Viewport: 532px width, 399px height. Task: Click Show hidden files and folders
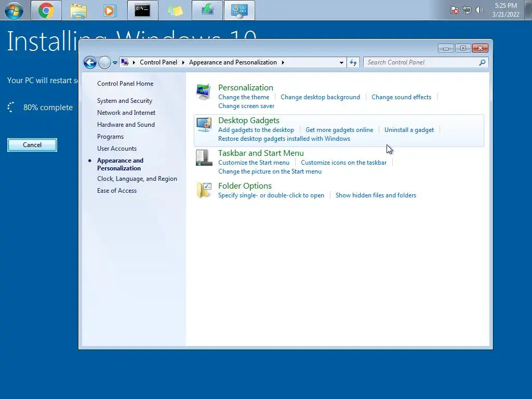click(x=376, y=195)
